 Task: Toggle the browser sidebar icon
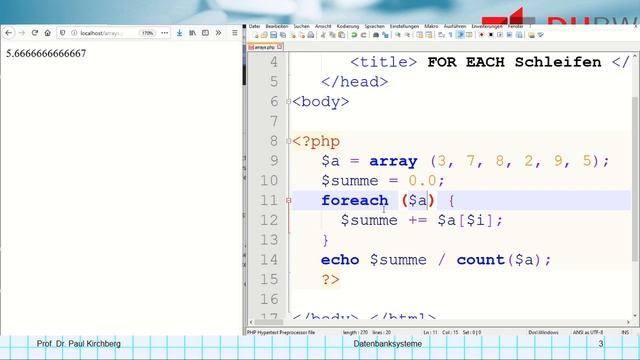pyautogui.click(x=205, y=33)
